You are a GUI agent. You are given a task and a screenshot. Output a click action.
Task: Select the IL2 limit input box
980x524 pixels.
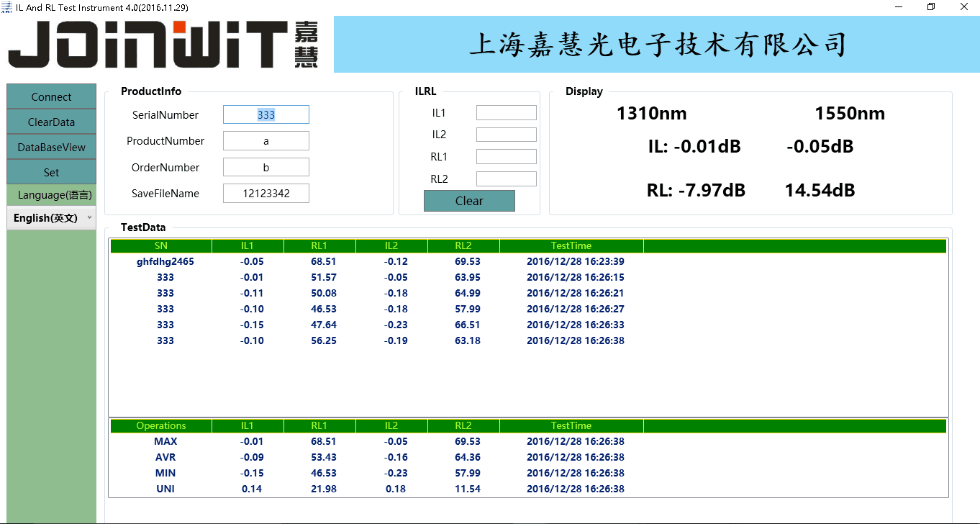click(506, 135)
